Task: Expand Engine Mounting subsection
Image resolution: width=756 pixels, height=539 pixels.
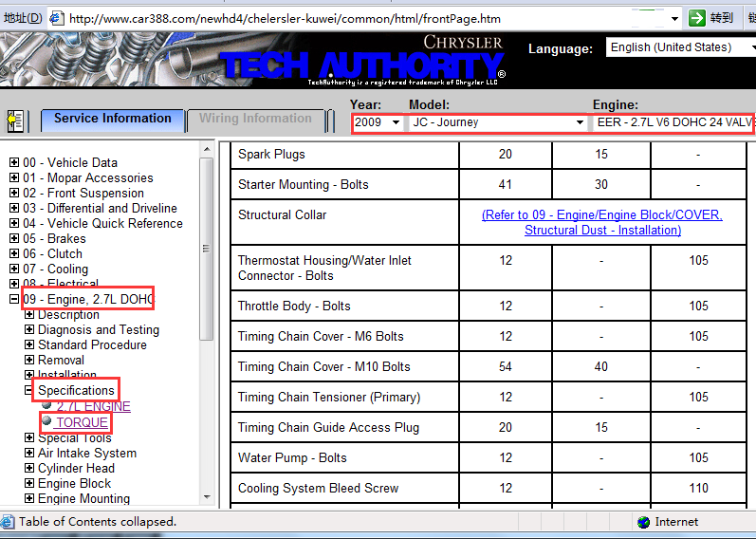Action: (x=29, y=498)
